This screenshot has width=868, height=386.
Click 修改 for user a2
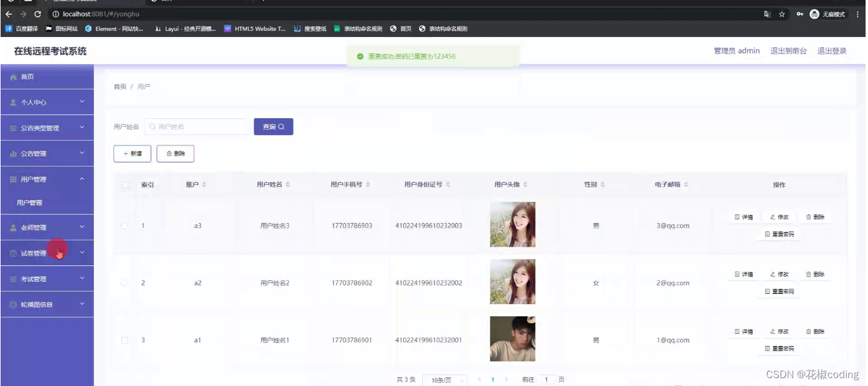[x=779, y=275]
